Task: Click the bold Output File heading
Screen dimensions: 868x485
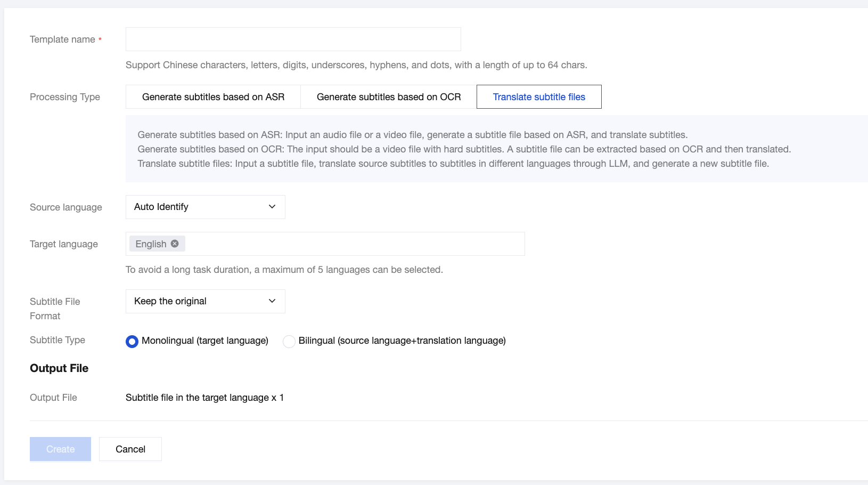Action: pos(59,368)
